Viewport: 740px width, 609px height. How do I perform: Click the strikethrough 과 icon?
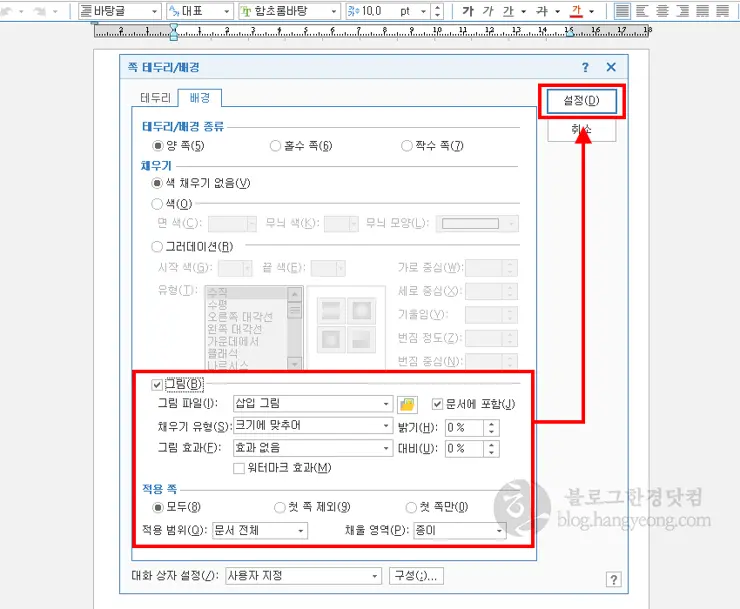pos(542,11)
